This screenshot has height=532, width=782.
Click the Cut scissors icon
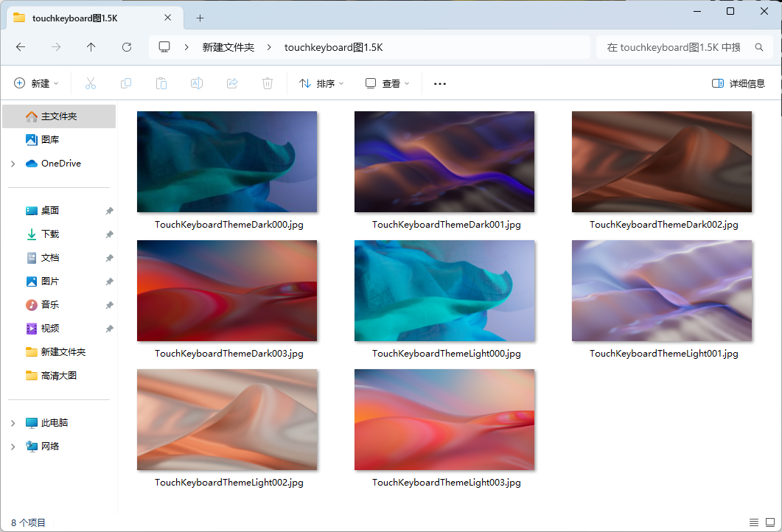pos(91,83)
